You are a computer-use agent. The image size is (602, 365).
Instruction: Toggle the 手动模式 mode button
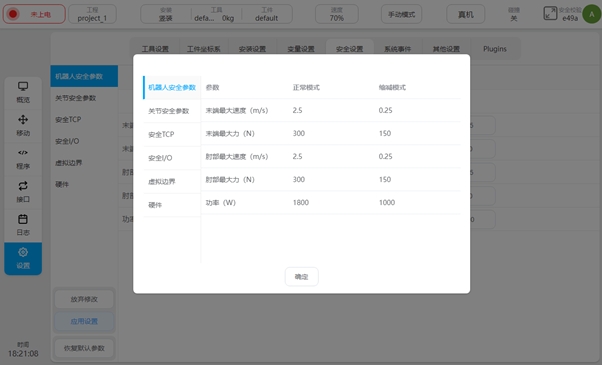point(401,14)
